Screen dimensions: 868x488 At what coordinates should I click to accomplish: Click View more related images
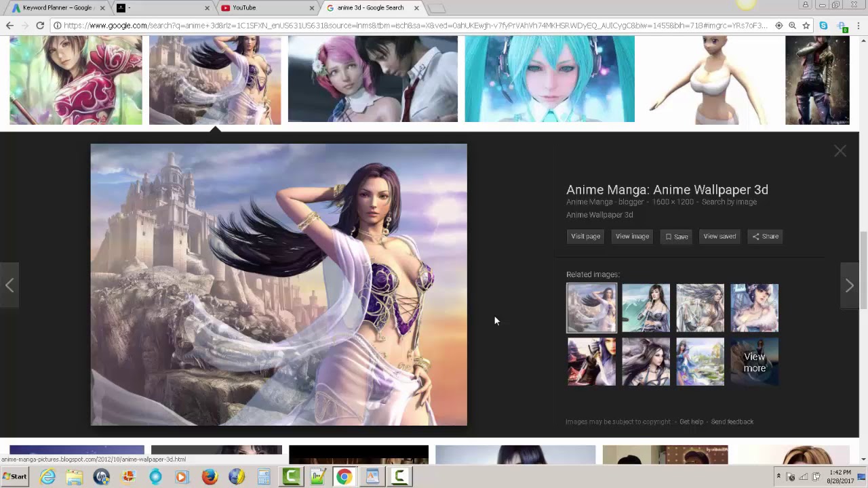pyautogui.click(x=754, y=362)
